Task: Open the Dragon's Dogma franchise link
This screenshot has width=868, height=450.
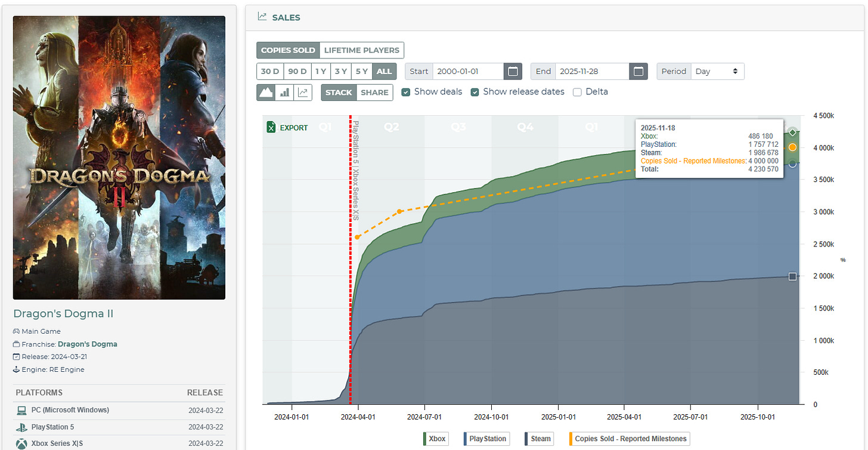Action: (88, 344)
